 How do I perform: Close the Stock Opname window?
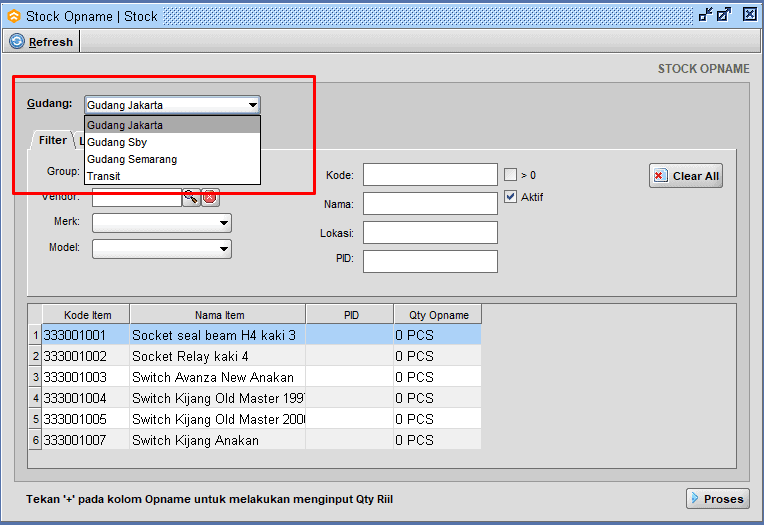(x=748, y=15)
